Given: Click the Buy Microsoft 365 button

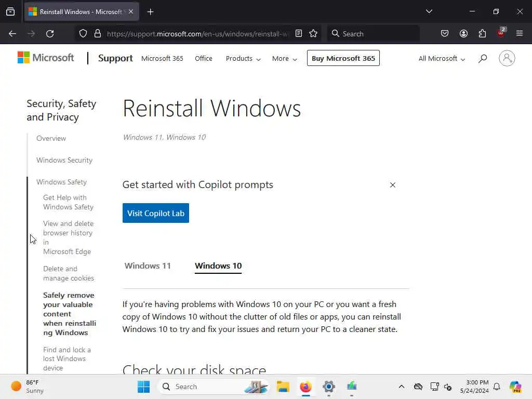Looking at the screenshot, I should 343,58.
